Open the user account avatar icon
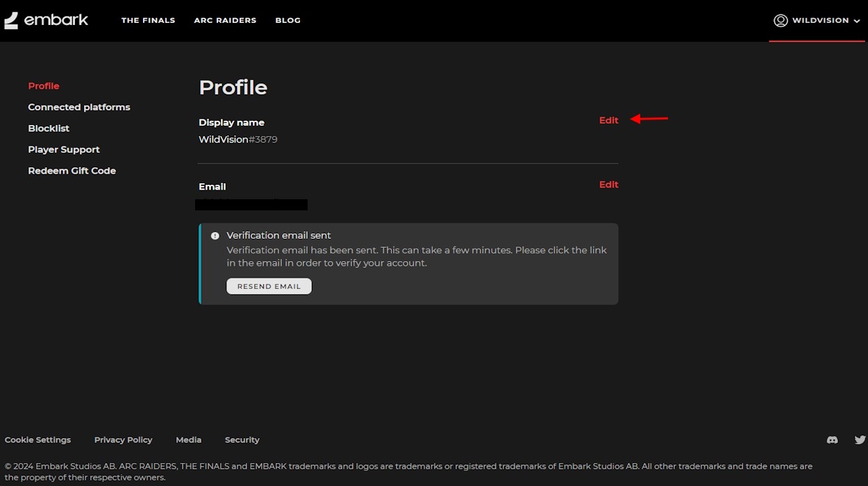Viewport: 868px width, 486px height. (781, 20)
